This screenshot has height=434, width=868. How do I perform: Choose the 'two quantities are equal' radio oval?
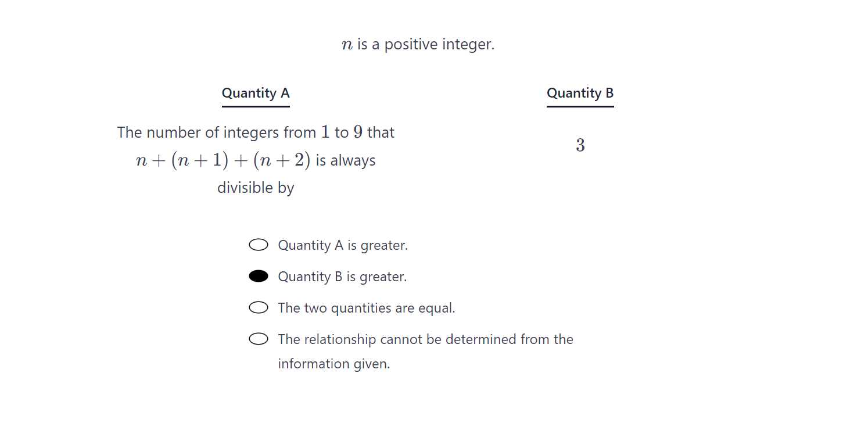(x=259, y=308)
